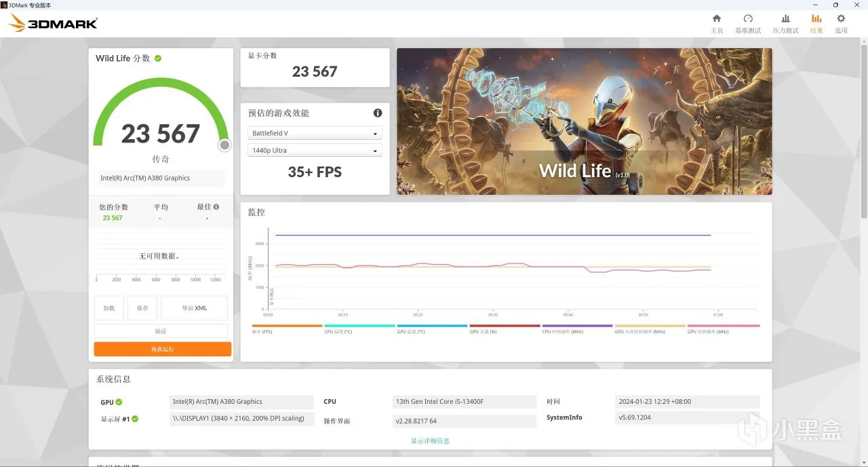Viewport: 868px width, 467px height.
Task: Open the Battlefield V game dropdown
Action: click(x=315, y=133)
